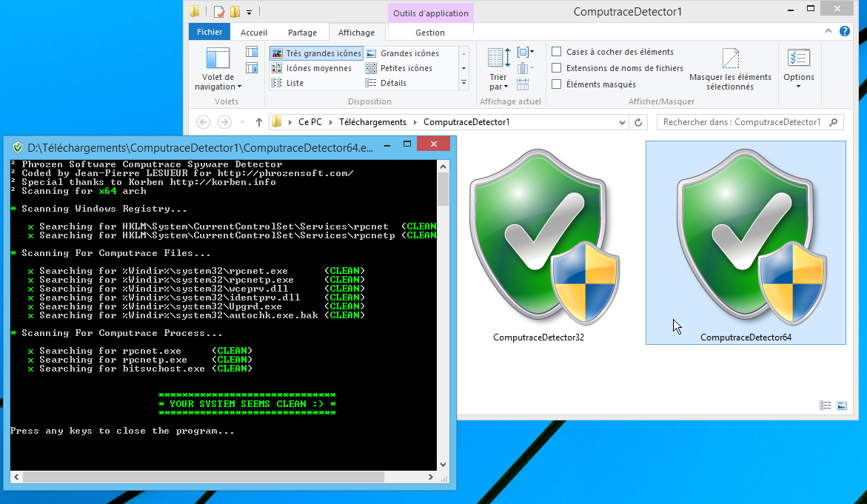Choose Détails layout

coord(386,83)
